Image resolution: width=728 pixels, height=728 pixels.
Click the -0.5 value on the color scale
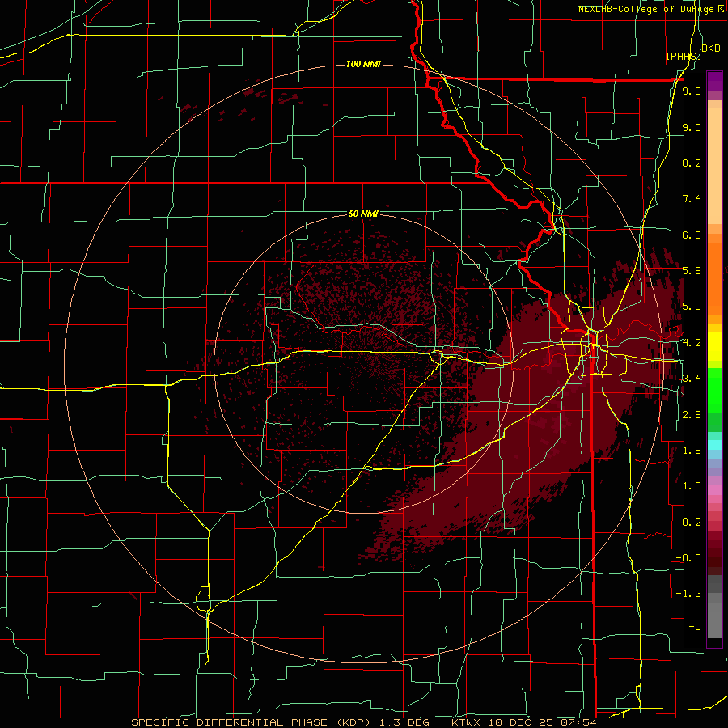688,558
